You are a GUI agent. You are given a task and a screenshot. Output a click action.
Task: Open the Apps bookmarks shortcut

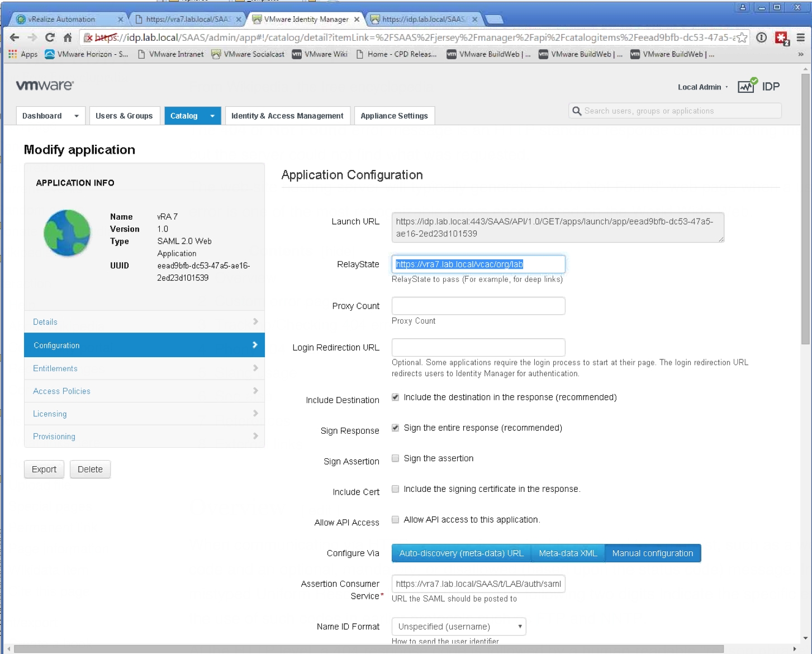(x=23, y=54)
